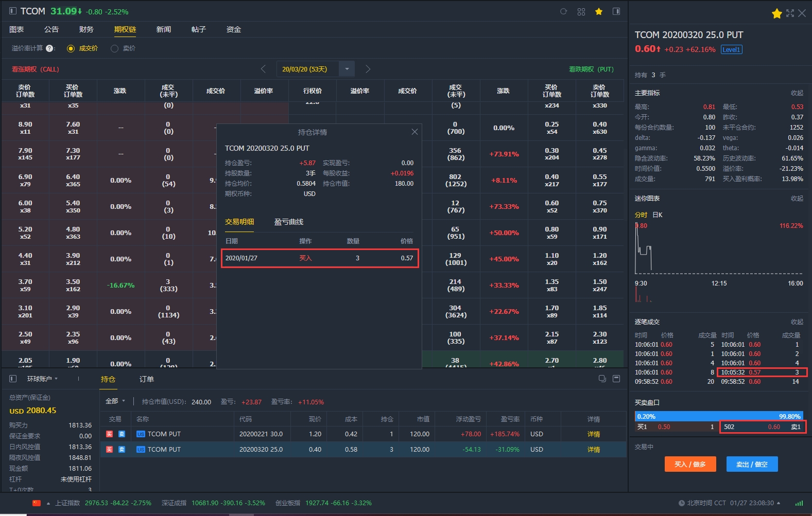Switch to the 订单 tab

click(147, 379)
